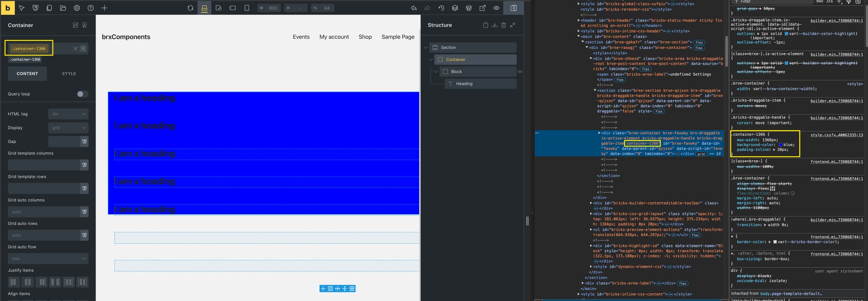Select the desktop breakpoint icon

point(204,8)
